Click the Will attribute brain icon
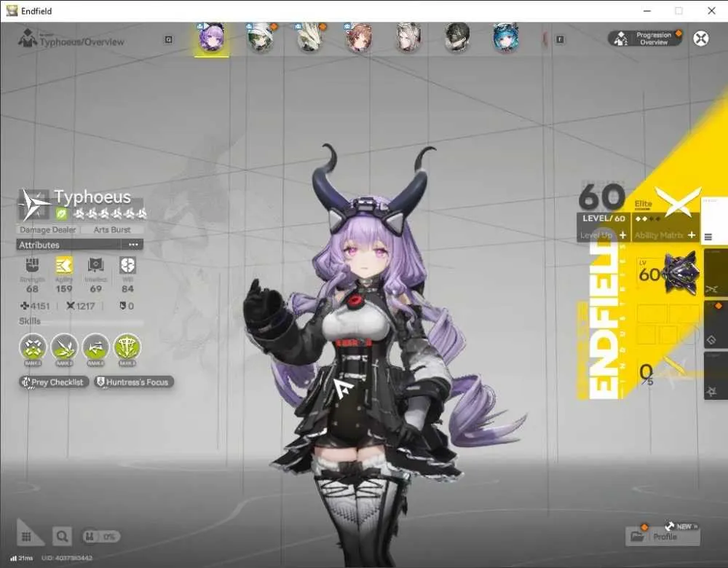This screenshot has width=728, height=568. point(127,265)
